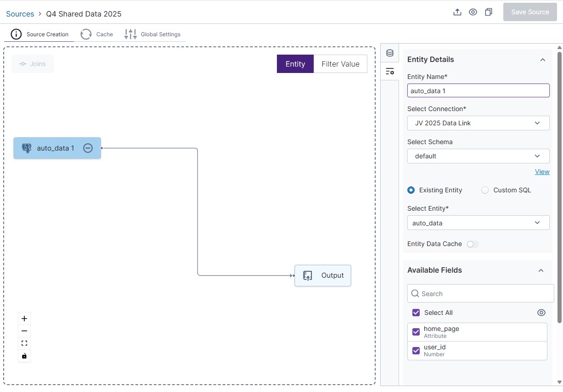
Task: Click the preview eye icon in header
Action: (x=473, y=12)
